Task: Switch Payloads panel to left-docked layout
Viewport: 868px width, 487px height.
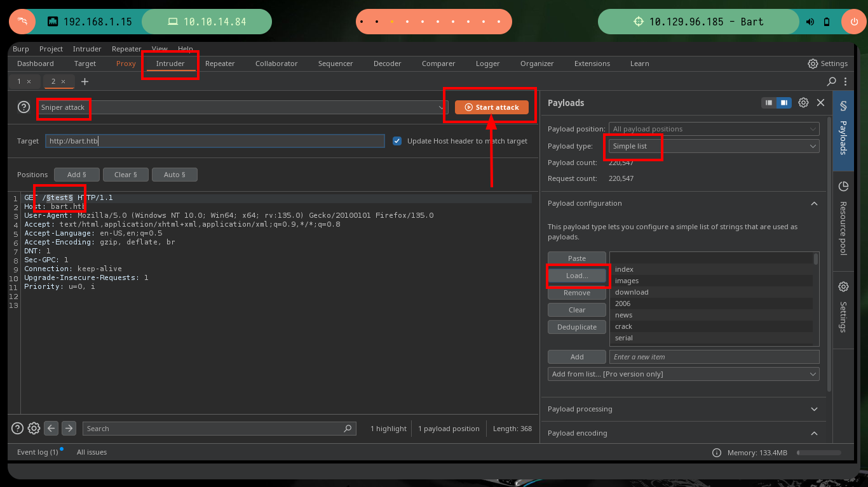Action: (769, 102)
